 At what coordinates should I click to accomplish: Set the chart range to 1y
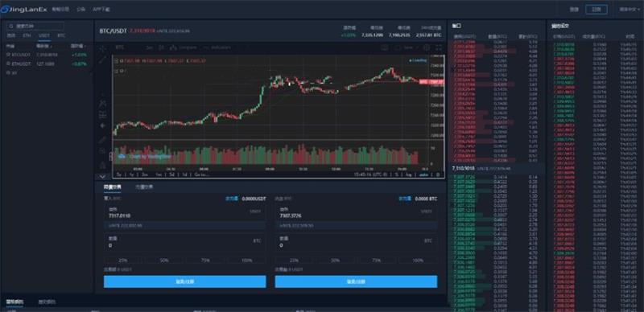coord(131,174)
